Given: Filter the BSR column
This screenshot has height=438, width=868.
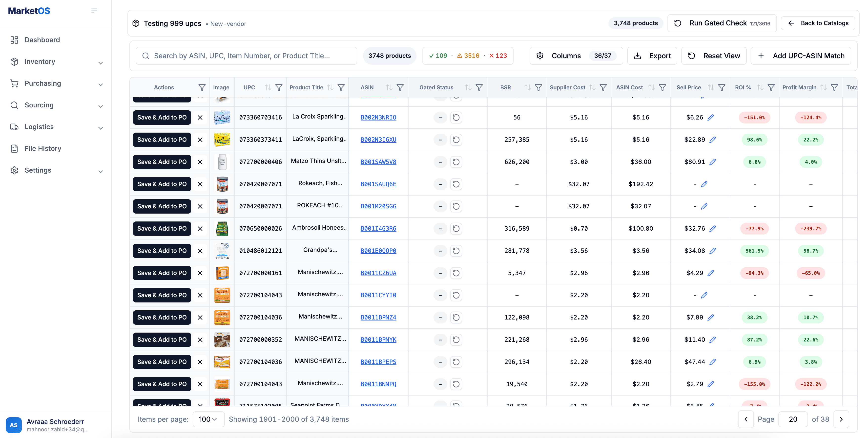Looking at the screenshot, I should [x=538, y=88].
